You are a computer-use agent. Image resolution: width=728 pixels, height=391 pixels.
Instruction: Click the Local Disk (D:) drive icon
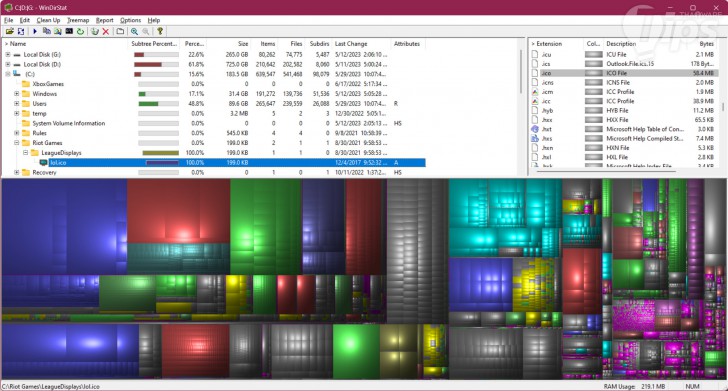(x=17, y=65)
